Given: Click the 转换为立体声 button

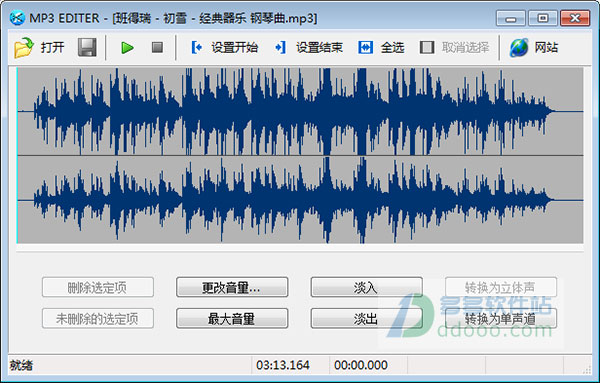Looking at the screenshot, I should (x=501, y=287).
